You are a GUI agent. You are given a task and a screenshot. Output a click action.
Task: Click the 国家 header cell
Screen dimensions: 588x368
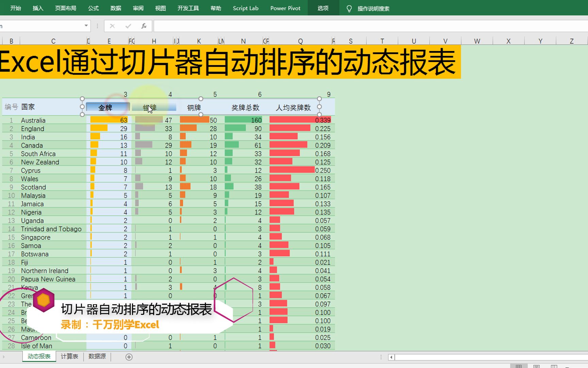28,107
